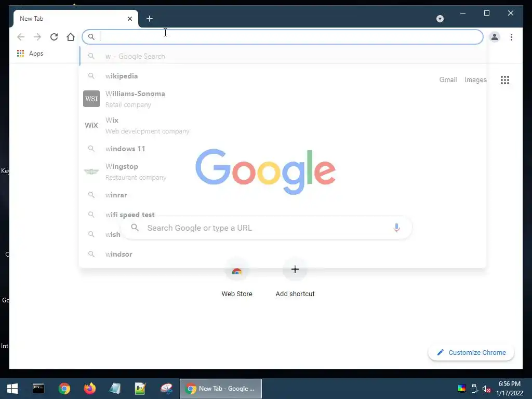Start voice search with the microphone icon

coord(396,228)
